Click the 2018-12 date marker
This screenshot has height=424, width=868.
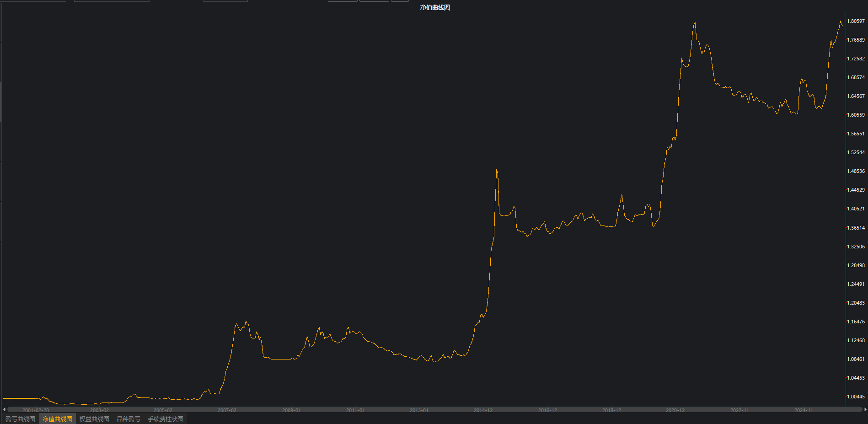click(x=611, y=410)
